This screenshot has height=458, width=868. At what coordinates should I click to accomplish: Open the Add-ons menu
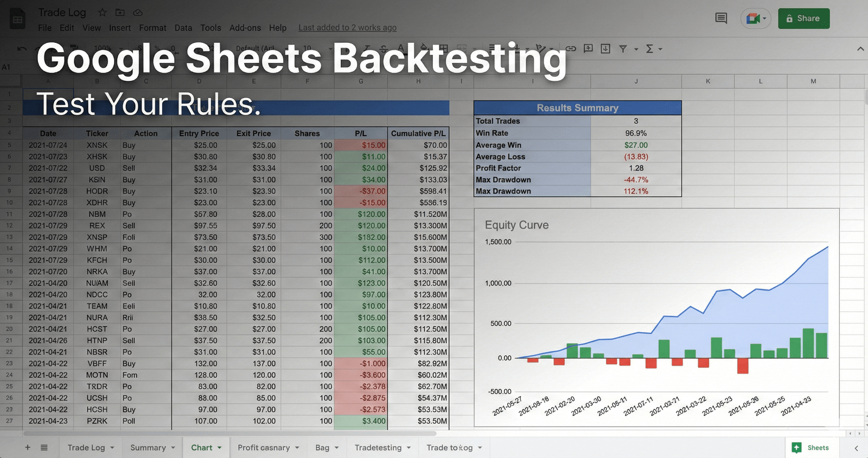[x=245, y=28]
